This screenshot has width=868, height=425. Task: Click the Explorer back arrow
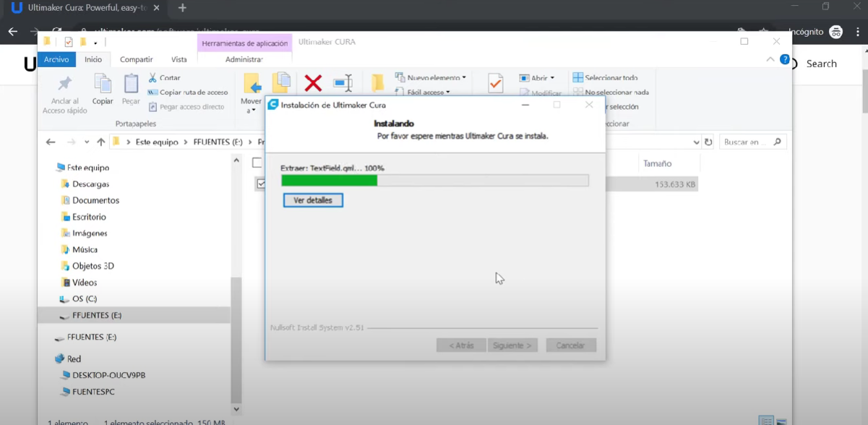[x=51, y=142]
